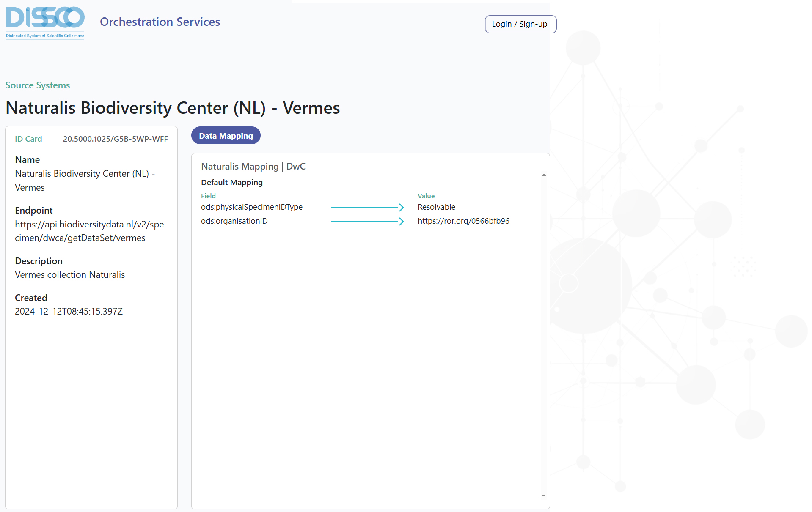Image resolution: width=812 pixels, height=512 pixels.
Task: Go to Source Systems breadcrumb link
Action: pyautogui.click(x=38, y=85)
